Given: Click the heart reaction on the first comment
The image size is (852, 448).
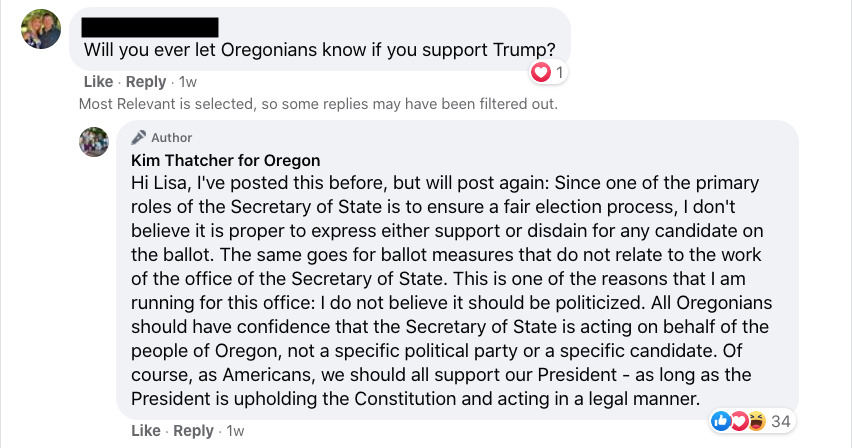Looking at the screenshot, I should point(541,72).
